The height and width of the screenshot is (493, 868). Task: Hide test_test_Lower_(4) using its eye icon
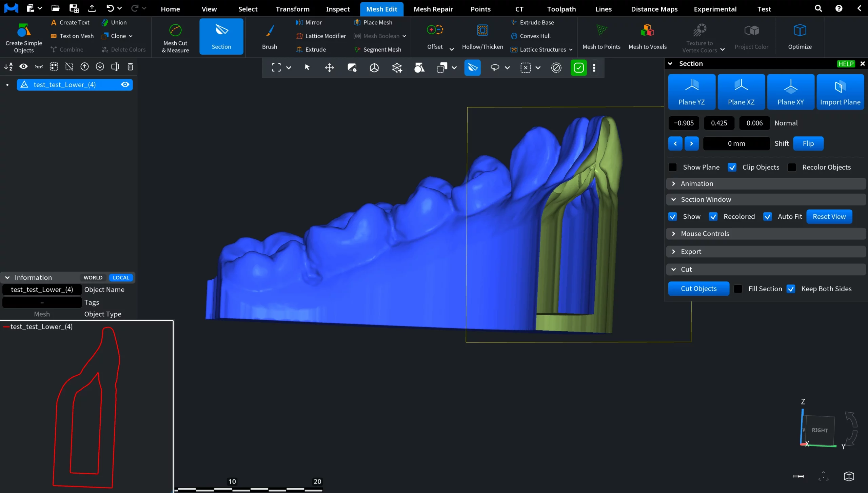[x=125, y=85]
